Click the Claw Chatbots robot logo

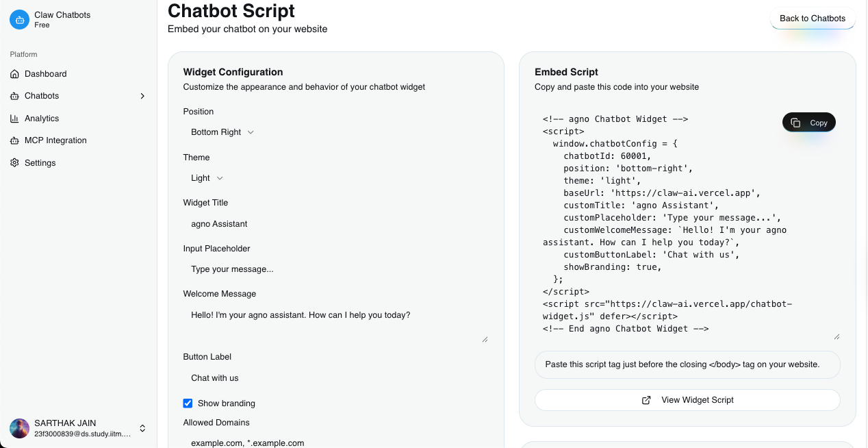tap(19, 20)
